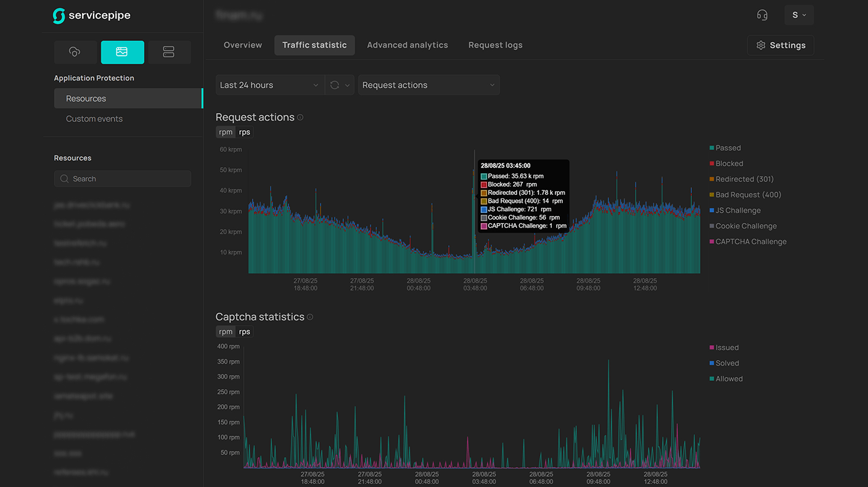Open the cloud shield protection section
The image size is (868, 487).
tap(75, 52)
